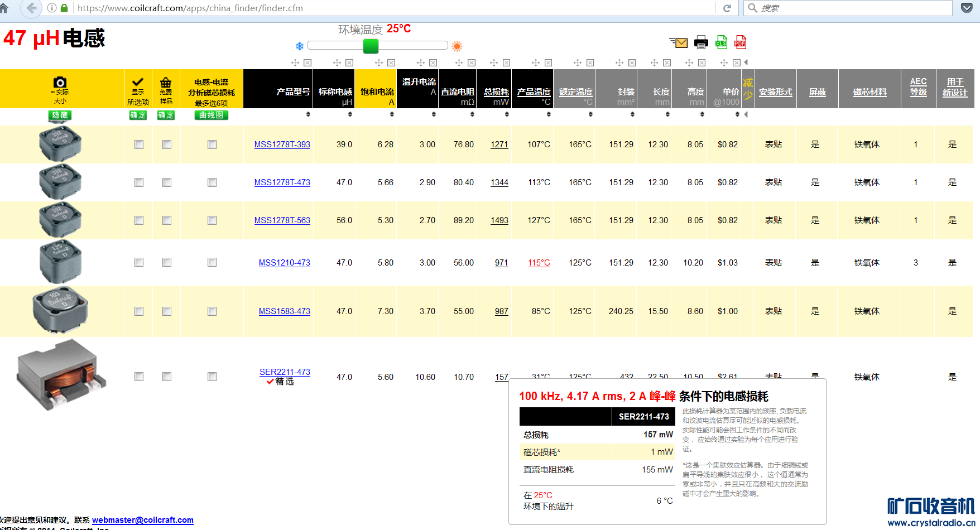Click the sun hot temperature icon
Viewport: 980px width, 530px height.
[457, 46]
